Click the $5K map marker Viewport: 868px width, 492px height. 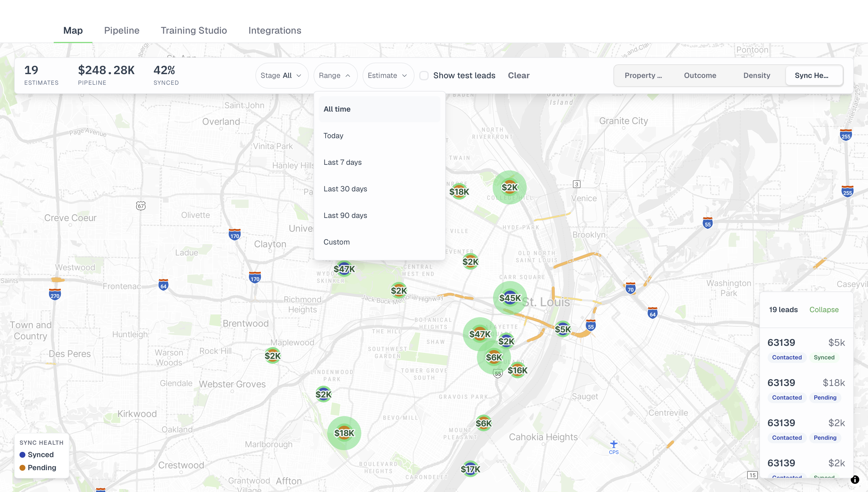pos(563,329)
